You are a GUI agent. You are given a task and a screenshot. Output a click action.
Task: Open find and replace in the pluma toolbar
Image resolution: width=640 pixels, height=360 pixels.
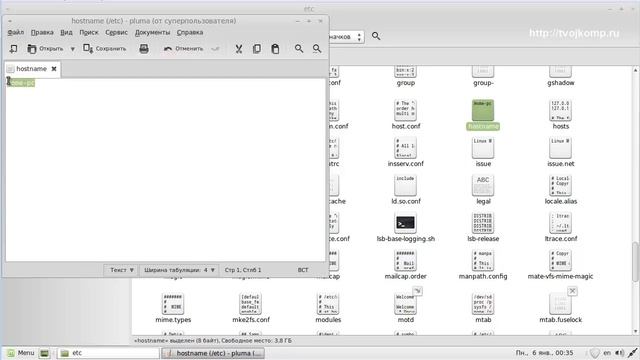[317, 49]
